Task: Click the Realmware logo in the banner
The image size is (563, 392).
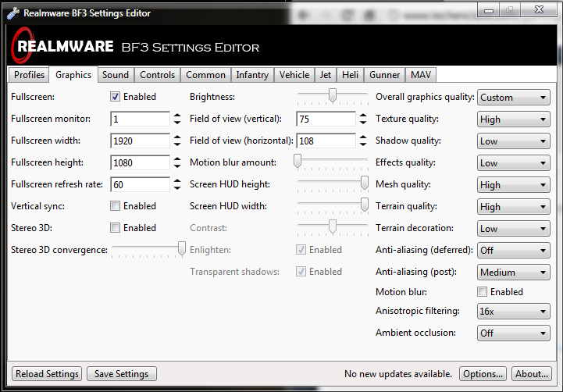Action: (x=62, y=45)
